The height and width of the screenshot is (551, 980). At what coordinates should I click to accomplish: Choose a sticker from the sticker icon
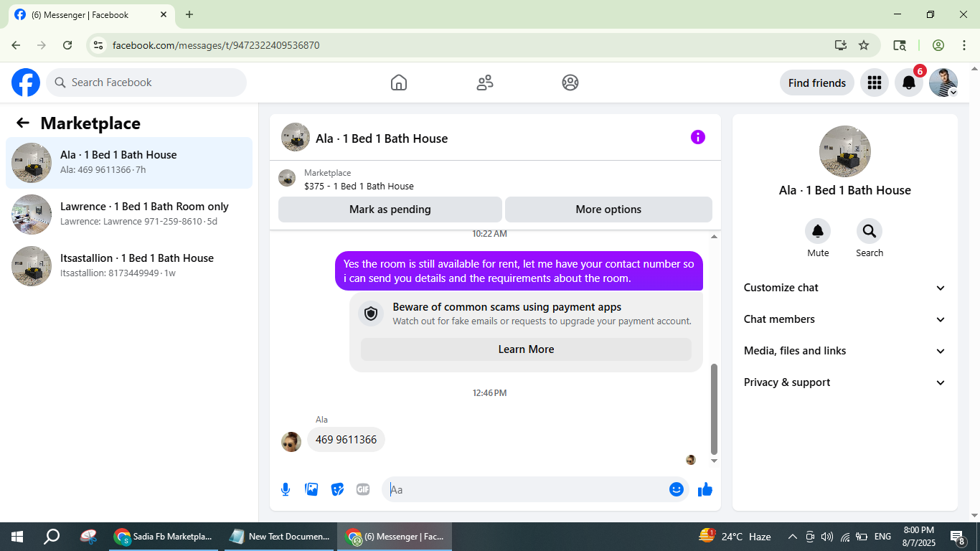coord(337,489)
